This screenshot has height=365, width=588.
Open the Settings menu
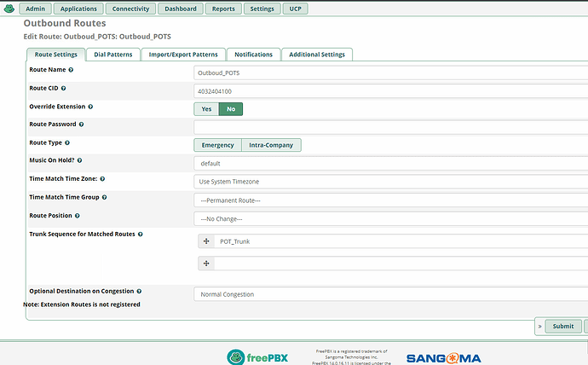pyautogui.click(x=262, y=9)
